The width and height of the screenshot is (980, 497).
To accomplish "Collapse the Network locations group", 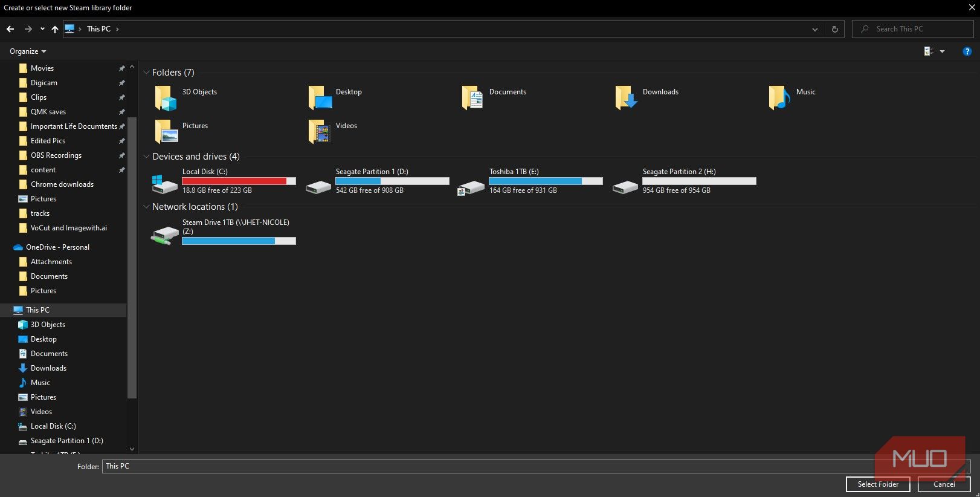I will tap(146, 207).
